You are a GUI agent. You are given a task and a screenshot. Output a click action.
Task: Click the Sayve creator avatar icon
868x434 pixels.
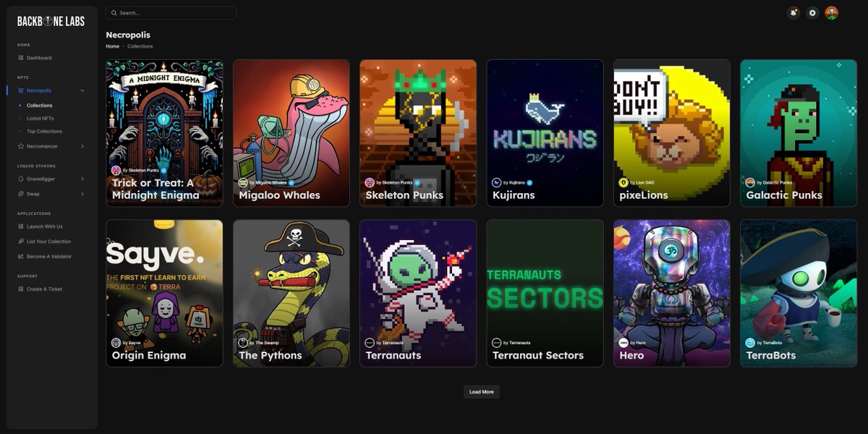pyautogui.click(x=116, y=343)
